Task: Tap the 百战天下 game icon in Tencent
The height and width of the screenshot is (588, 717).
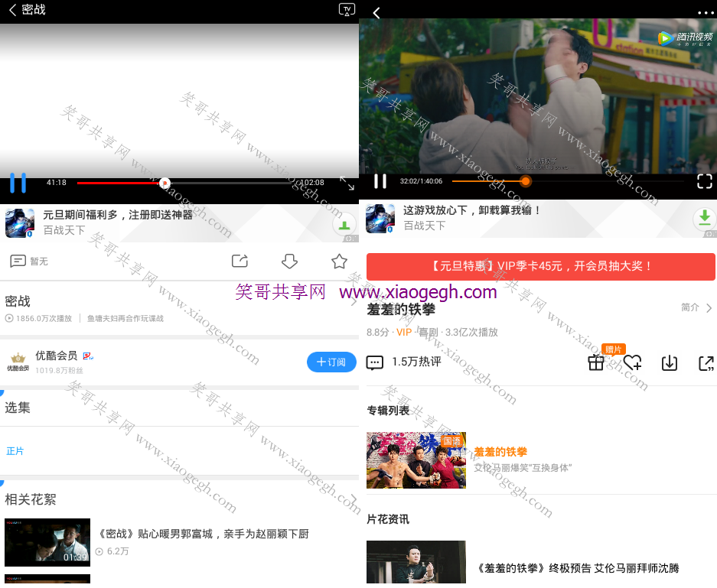Action: [x=380, y=219]
